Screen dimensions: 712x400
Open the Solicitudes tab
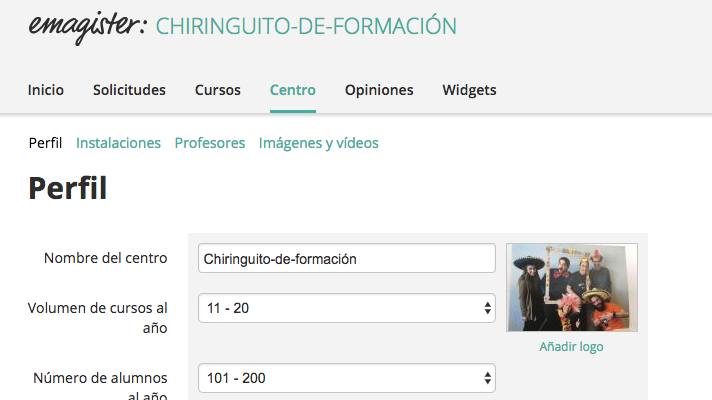point(129,90)
